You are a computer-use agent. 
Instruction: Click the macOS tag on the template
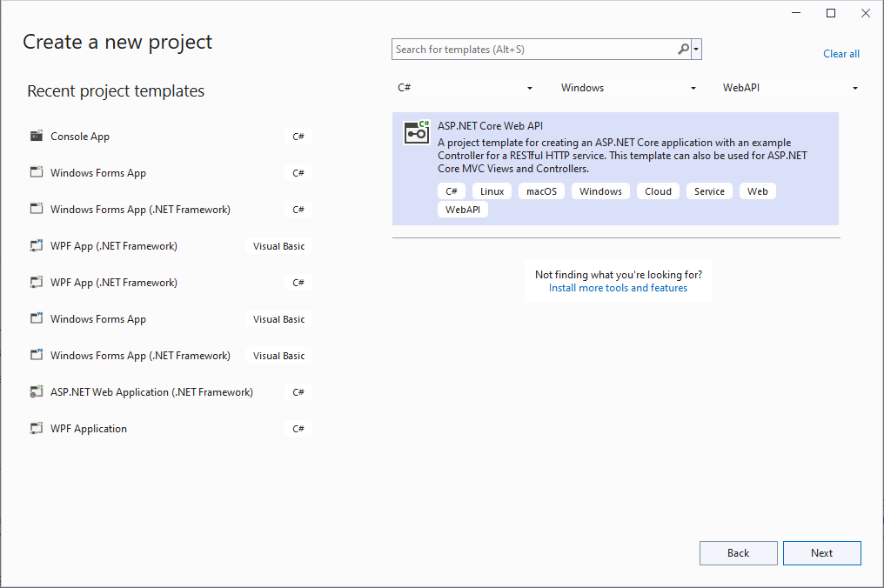click(x=541, y=191)
